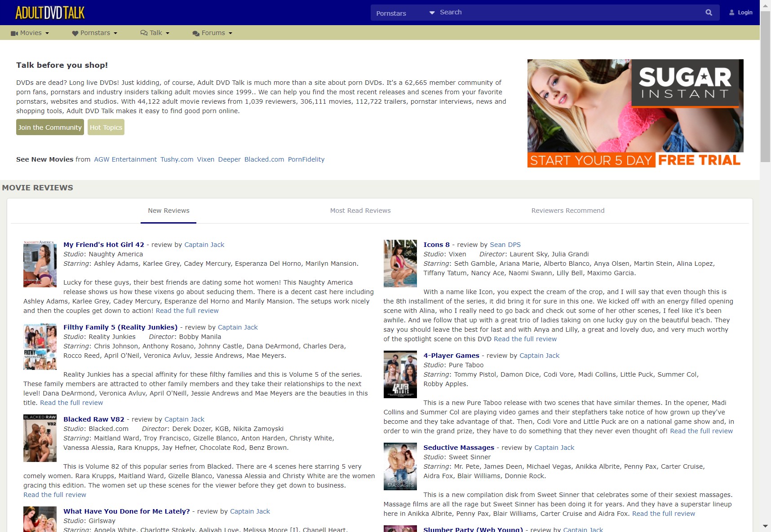Expand the Movies menu caret
771x532 pixels.
(47, 33)
